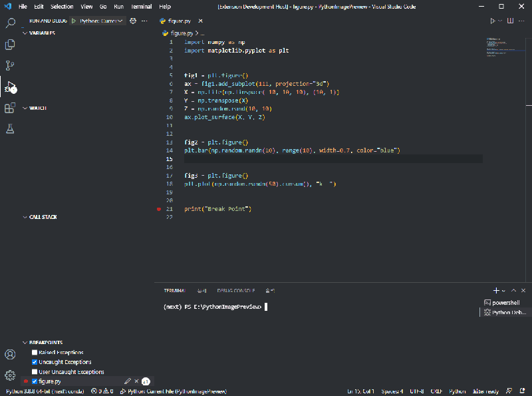
Task: Click the Spaces: 4 indentation setting
Action: click(x=391, y=391)
